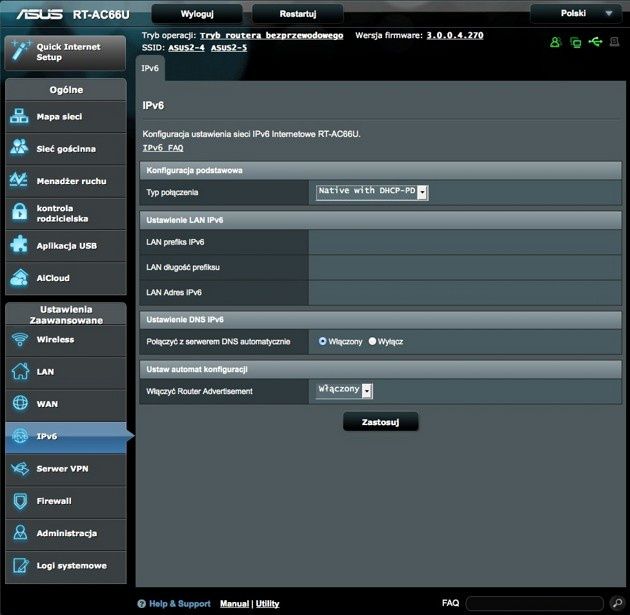
Task: Open the Typ połączenia dropdown
Action: [x=372, y=192]
